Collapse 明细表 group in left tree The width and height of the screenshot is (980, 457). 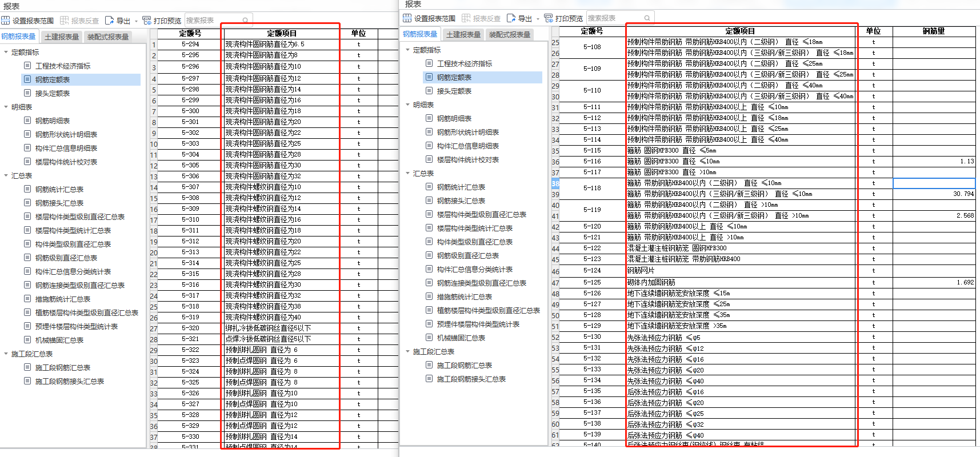point(6,107)
